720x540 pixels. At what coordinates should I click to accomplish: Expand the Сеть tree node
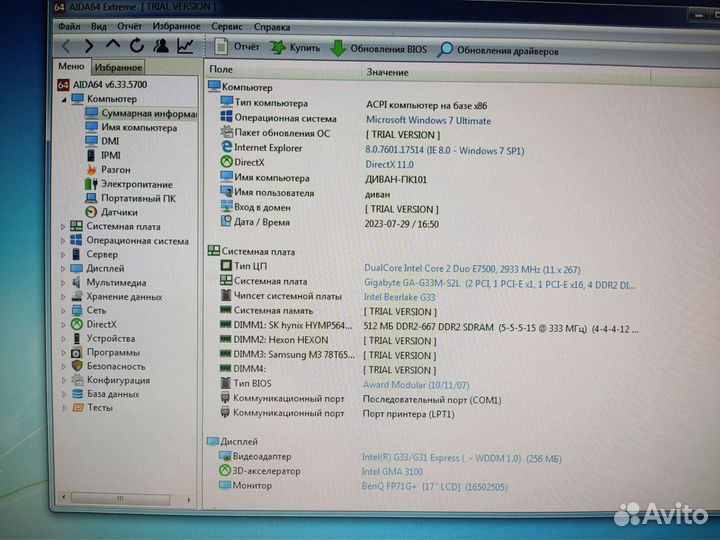tap(63, 311)
